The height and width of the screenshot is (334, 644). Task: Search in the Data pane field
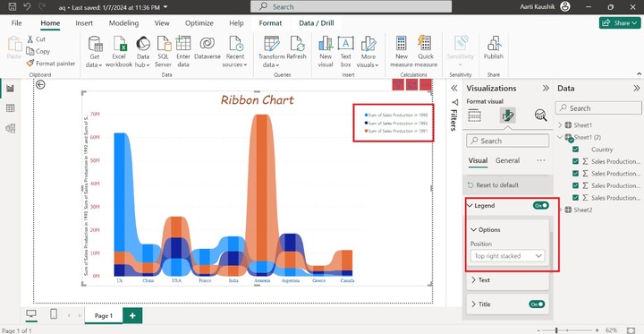tap(598, 108)
